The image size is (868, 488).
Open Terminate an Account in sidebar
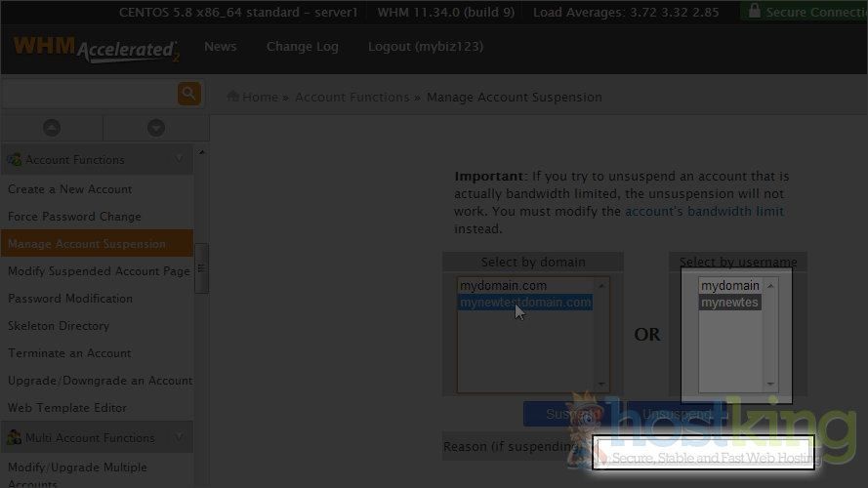coord(69,353)
